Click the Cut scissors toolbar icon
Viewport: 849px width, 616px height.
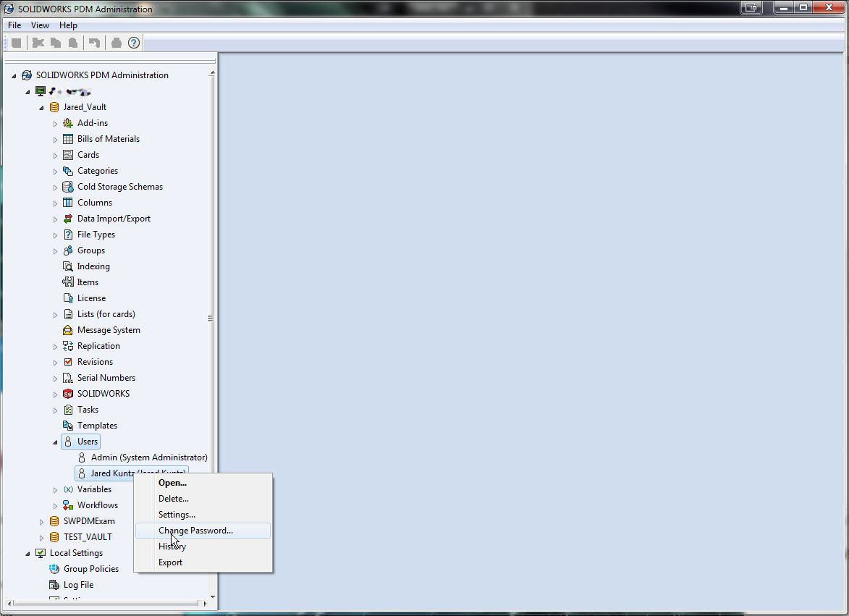click(38, 43)
